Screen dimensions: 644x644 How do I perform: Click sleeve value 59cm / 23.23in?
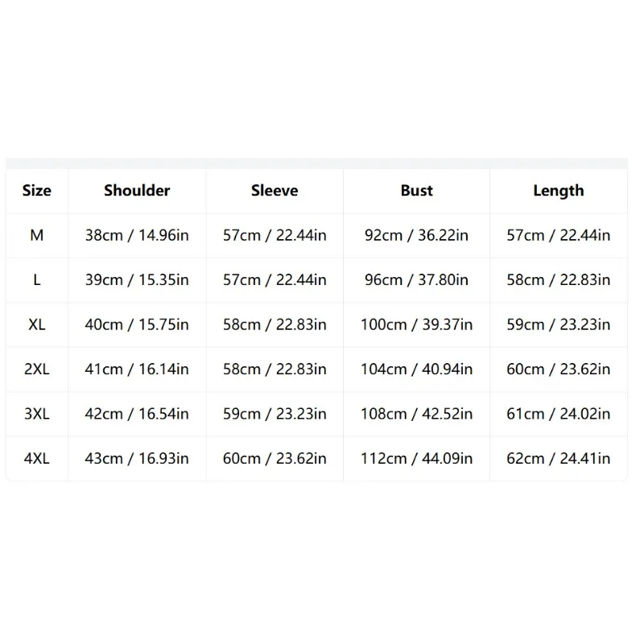click(x=275, y=414)
